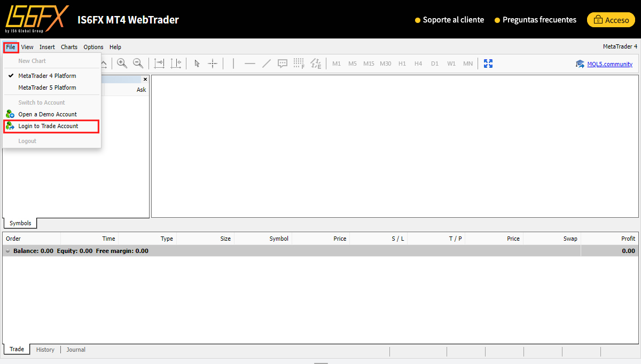Image resolution: width=641 pixels, height=364 pixels.
Task: Select the H1 timeframe
Action: click(402, 64)
